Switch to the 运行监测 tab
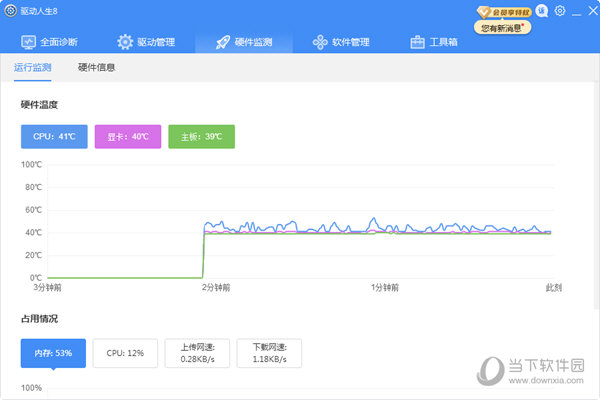This screenshot has width=600, height=400. (x=33, y=67)
